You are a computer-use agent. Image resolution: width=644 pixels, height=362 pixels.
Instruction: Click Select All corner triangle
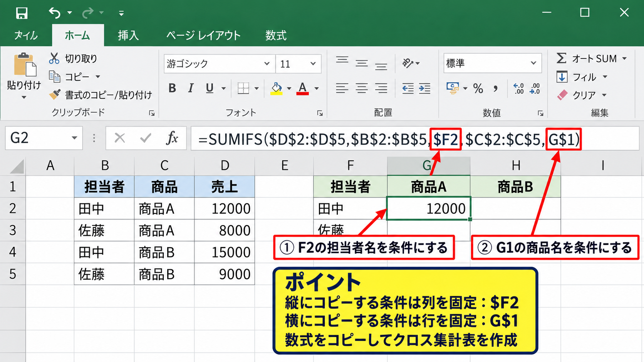16,166
